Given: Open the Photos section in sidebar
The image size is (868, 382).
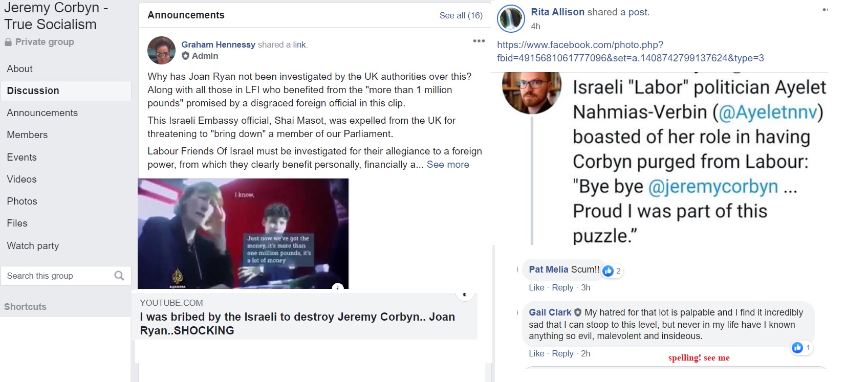Looking at the screenshot, I should click(x=22, y=201).
